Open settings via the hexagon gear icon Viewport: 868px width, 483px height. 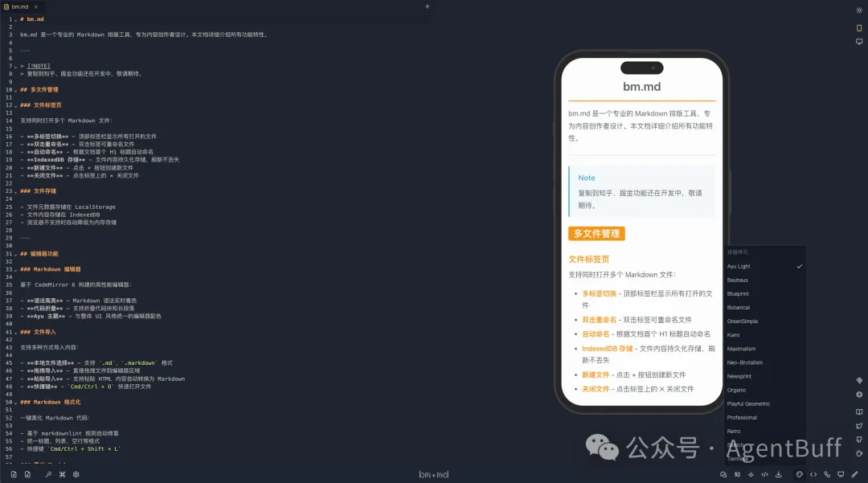pos(76,474)
